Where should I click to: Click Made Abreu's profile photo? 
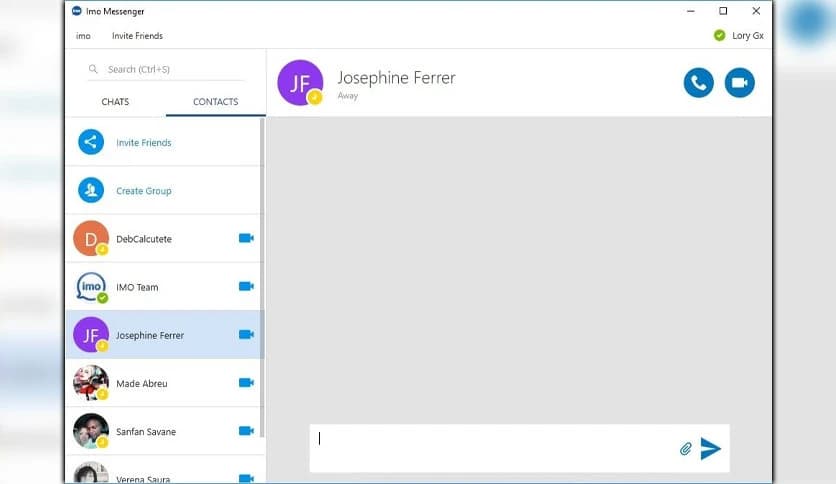[91, 383]
